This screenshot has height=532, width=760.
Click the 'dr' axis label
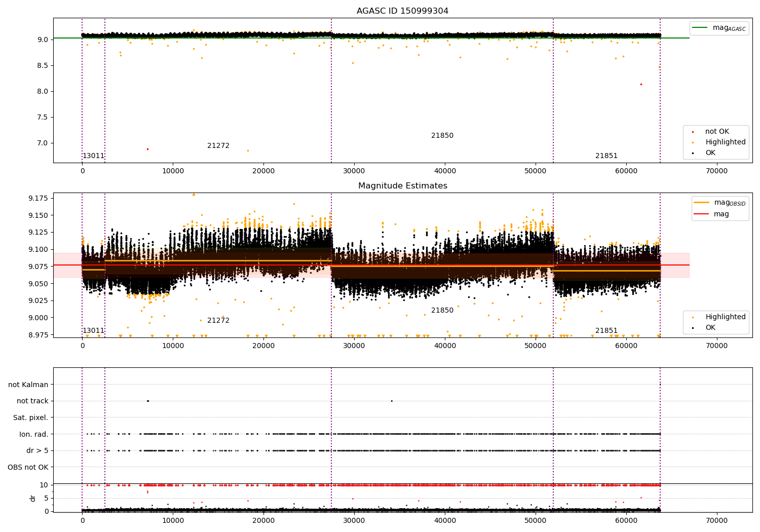click(33, 499)
